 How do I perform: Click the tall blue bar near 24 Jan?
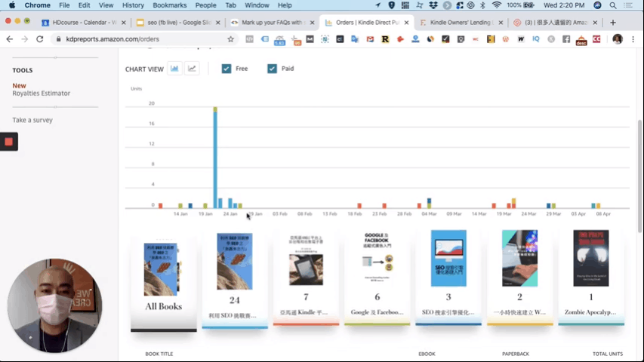click(x=215, y=159)
